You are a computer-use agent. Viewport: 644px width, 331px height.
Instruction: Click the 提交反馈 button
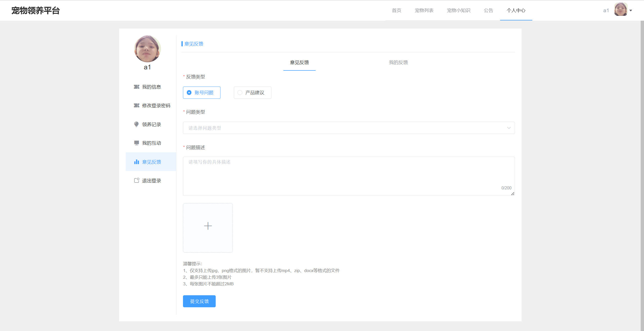coord(199,301)
